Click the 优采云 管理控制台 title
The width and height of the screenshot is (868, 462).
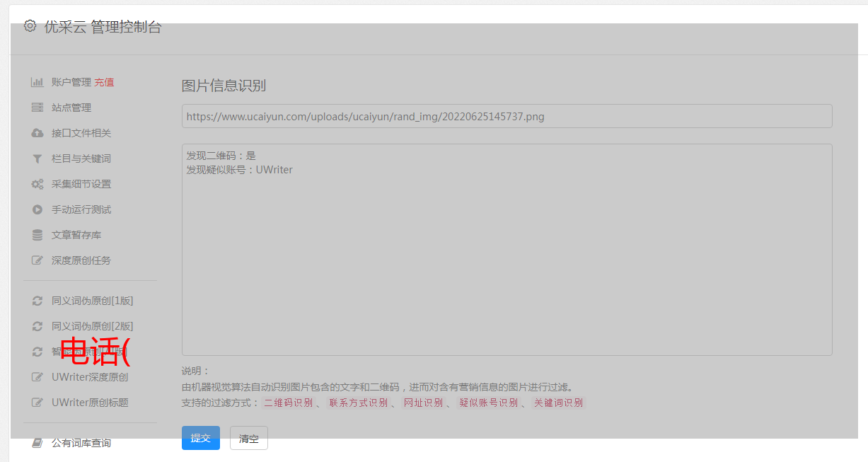[x=103, y=27]
